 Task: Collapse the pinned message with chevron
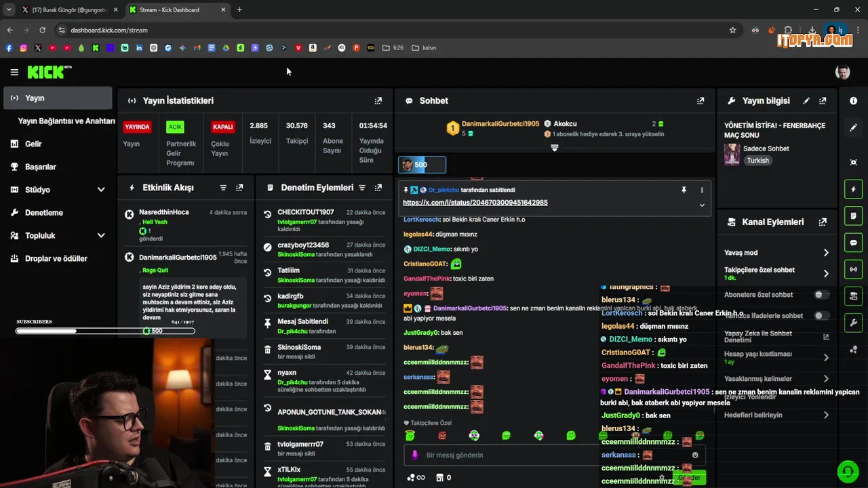(x=702, y=205)
